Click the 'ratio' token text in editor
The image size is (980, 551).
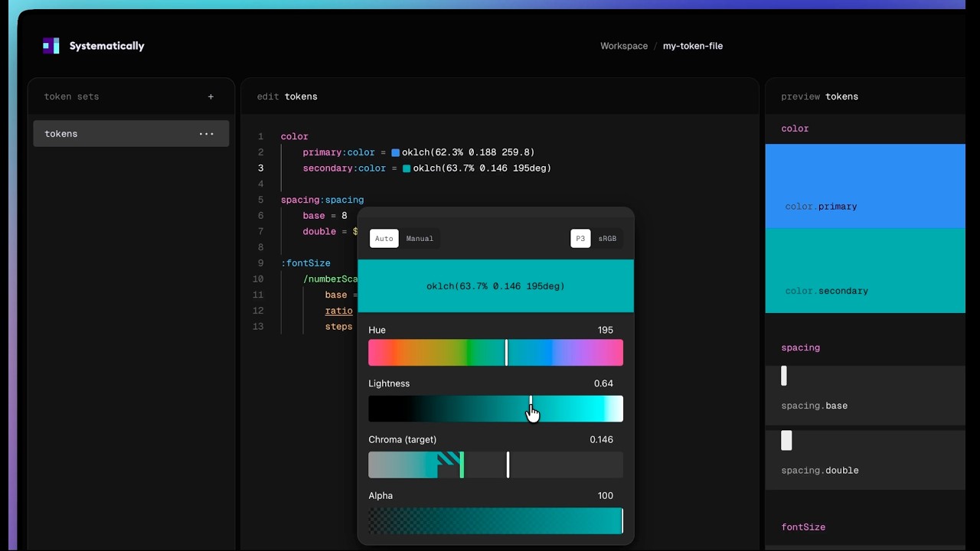click(338, 311)
